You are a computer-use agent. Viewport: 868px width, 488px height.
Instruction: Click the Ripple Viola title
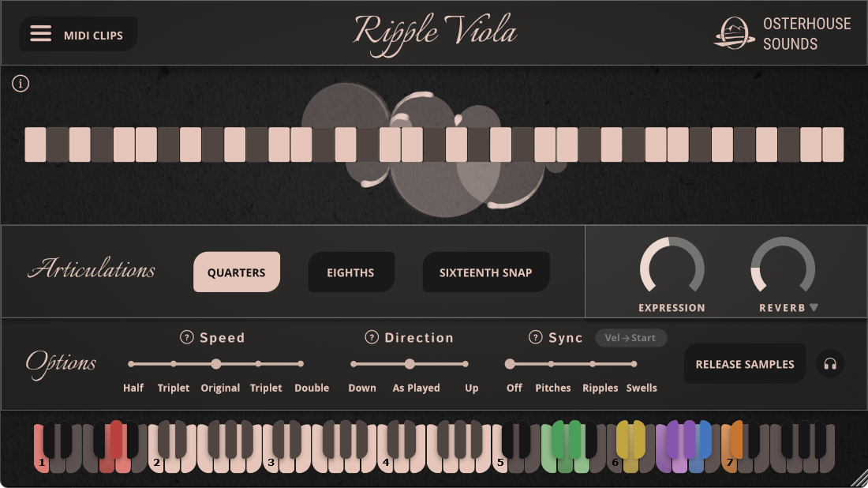tap(435, 33)
